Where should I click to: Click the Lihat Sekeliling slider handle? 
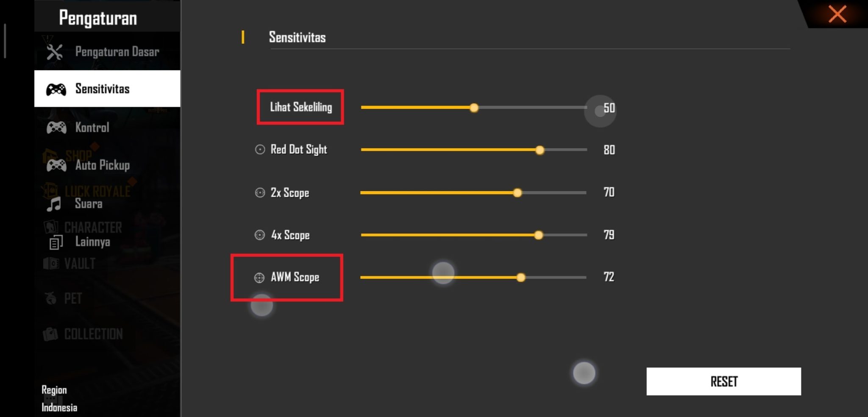pyautogui.click(x=474, y=108)
